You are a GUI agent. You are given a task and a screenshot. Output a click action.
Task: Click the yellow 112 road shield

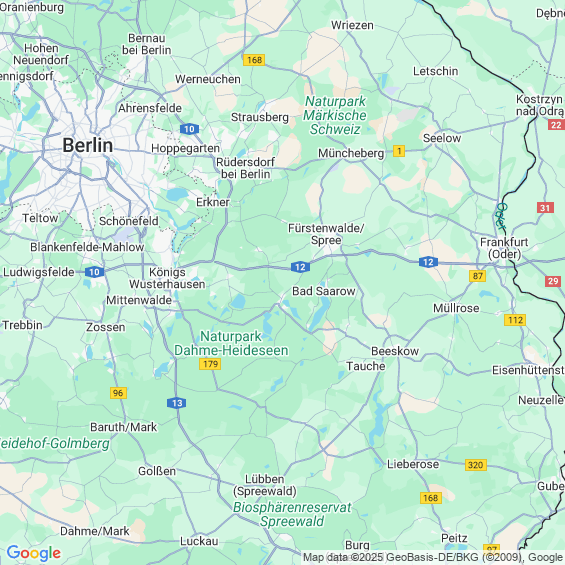(x=515, y=320)
